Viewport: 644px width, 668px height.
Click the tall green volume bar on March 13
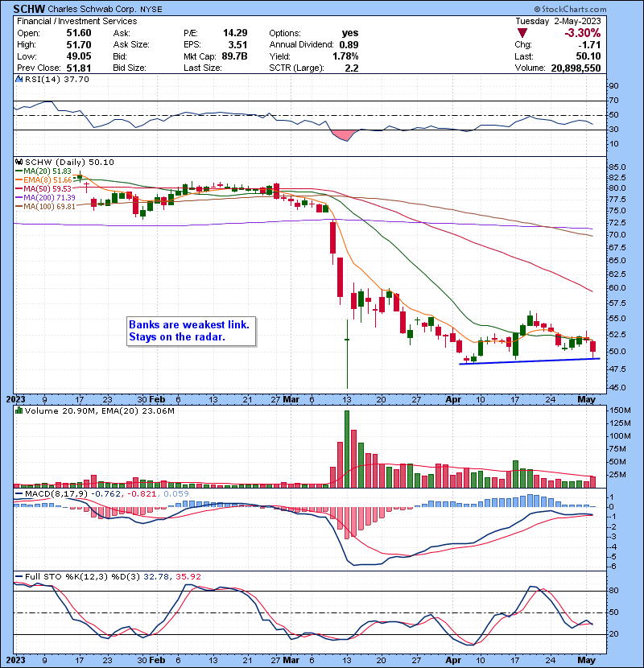(x=346, y=449)
